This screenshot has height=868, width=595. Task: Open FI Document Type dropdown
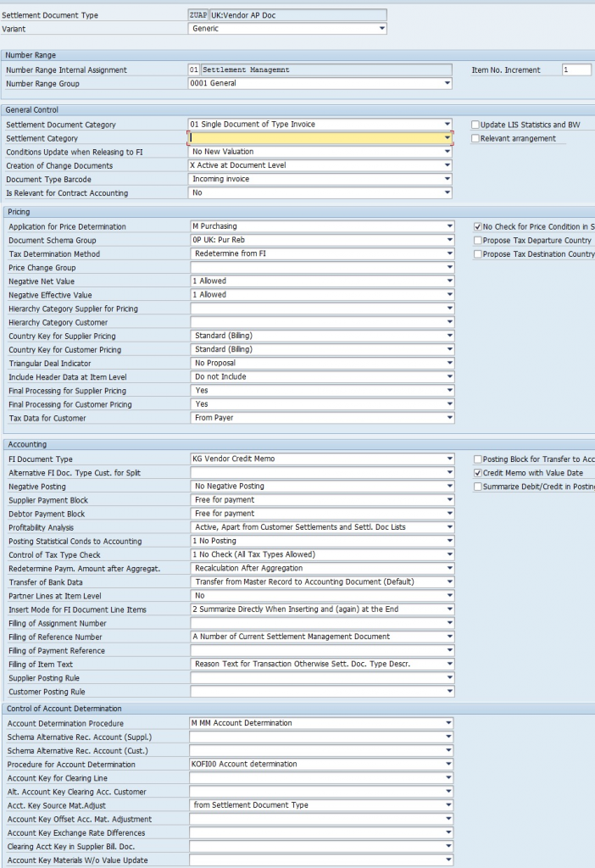(322, 459)
